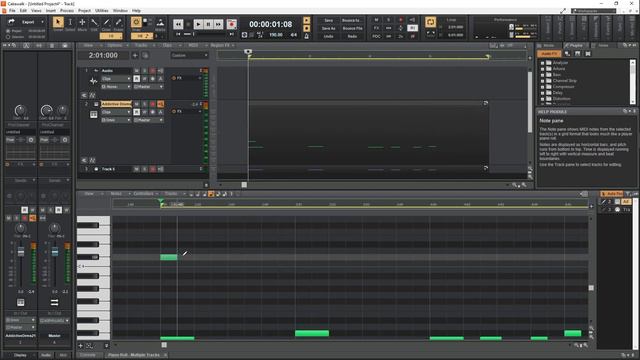The height and width of the screenshot is (360, 640).
Task: Click the Save button
Action: [329, 20]
